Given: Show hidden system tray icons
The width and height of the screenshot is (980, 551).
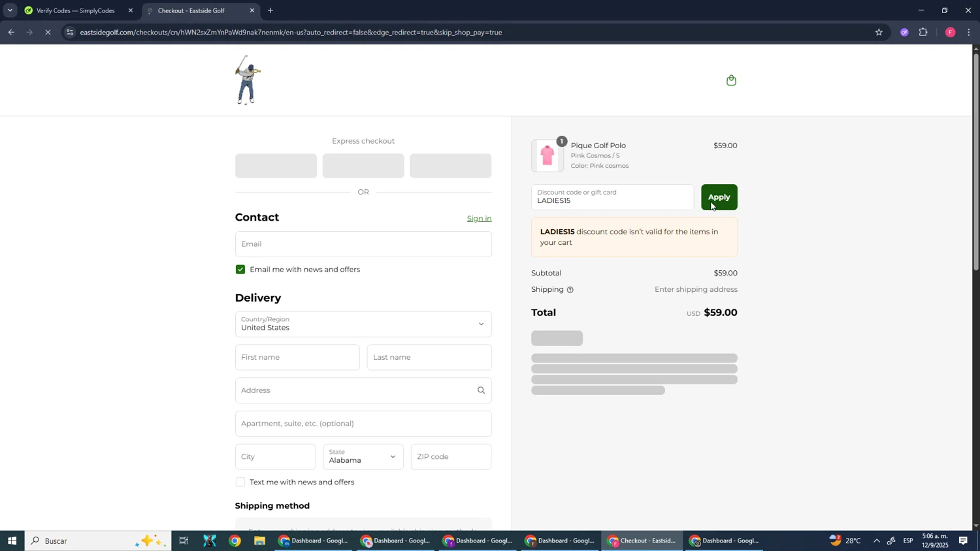Looking at the screenshot, I should point(876,541).
